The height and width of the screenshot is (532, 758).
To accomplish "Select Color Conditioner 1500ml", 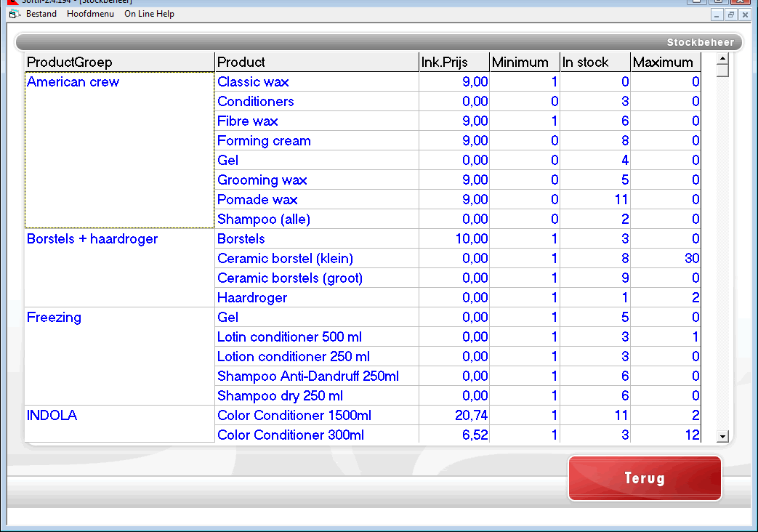I will click(317, 416).
